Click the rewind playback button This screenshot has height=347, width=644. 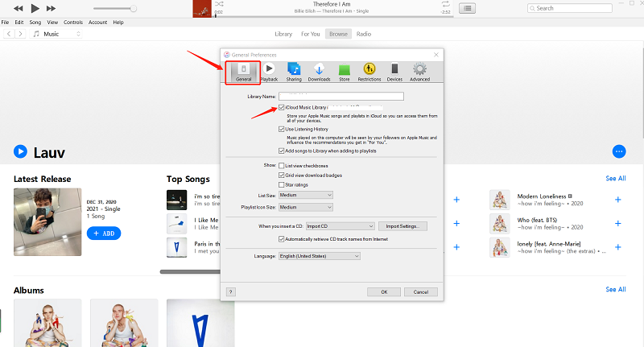pos(18,8)
